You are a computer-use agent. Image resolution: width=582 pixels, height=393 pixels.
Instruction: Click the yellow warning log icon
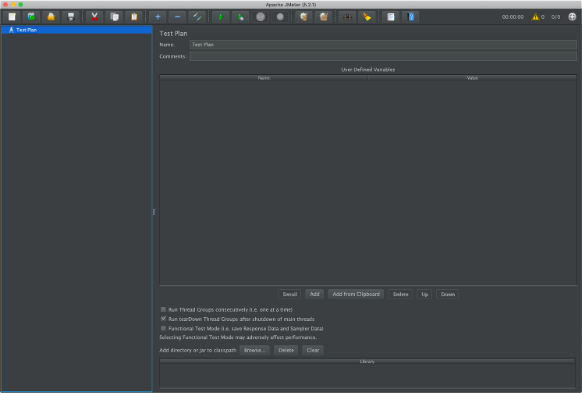coord(535,17)
